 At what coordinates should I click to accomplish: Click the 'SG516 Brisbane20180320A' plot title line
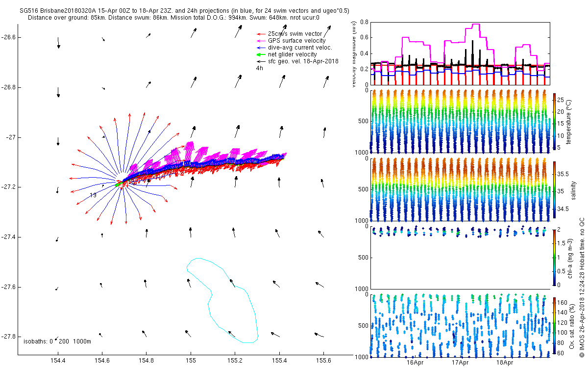coord(185,10)
